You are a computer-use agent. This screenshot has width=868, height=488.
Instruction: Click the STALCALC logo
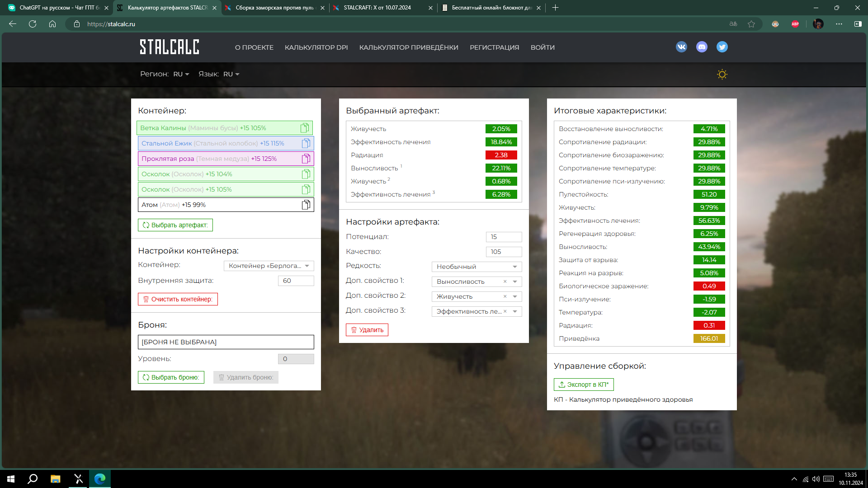tap(170, 47)
